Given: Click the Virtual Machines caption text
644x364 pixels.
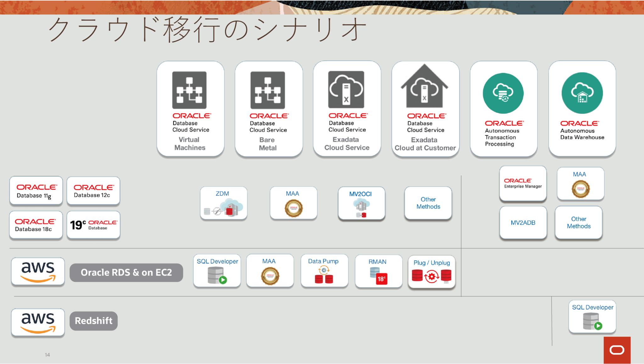Looking at the screenshot, I should point(190,143).
